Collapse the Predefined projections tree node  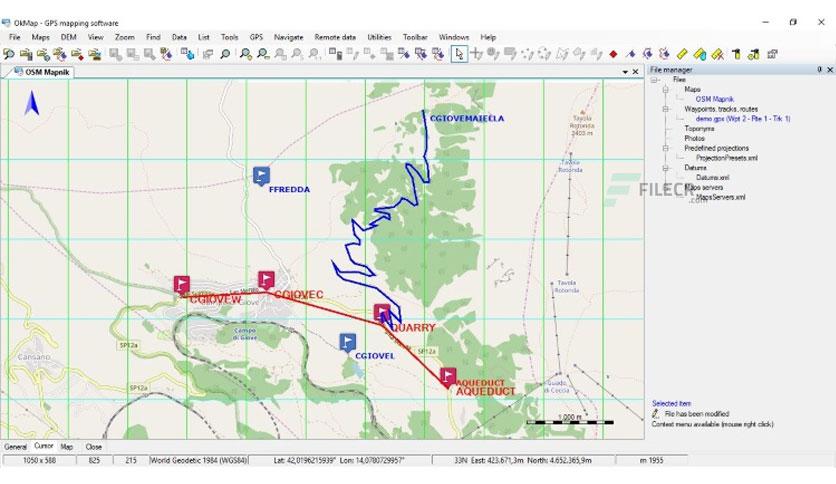[665, 148]
